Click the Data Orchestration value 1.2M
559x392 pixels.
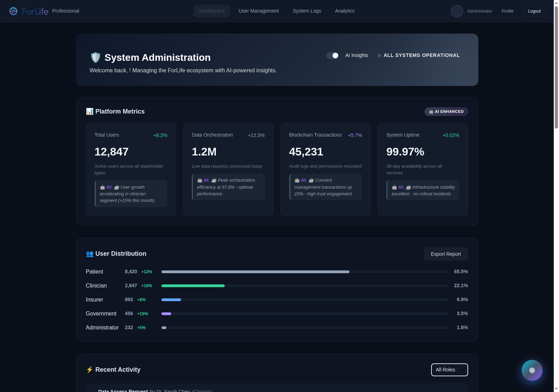204,152
